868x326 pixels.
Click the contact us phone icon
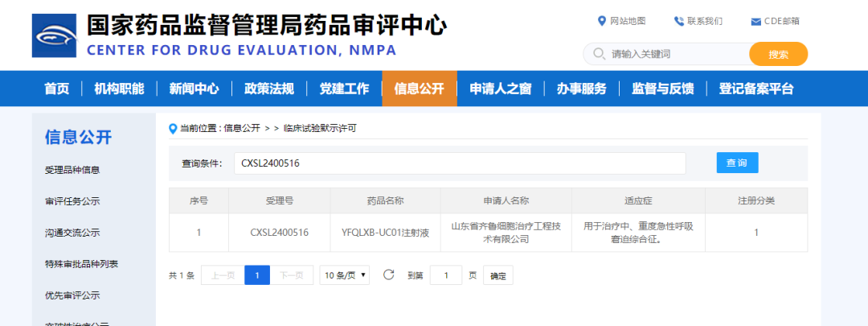679,21
